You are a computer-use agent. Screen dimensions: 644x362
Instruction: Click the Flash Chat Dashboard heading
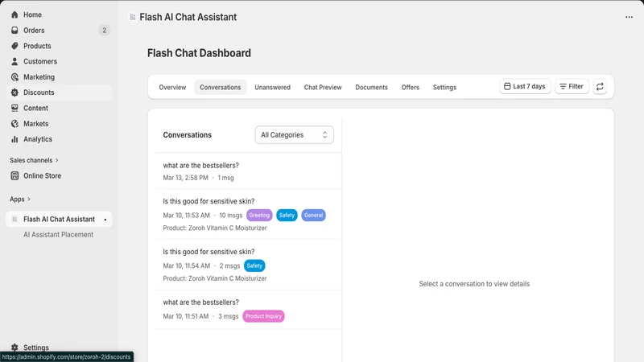pyautogui.click(x=199, y=53)
